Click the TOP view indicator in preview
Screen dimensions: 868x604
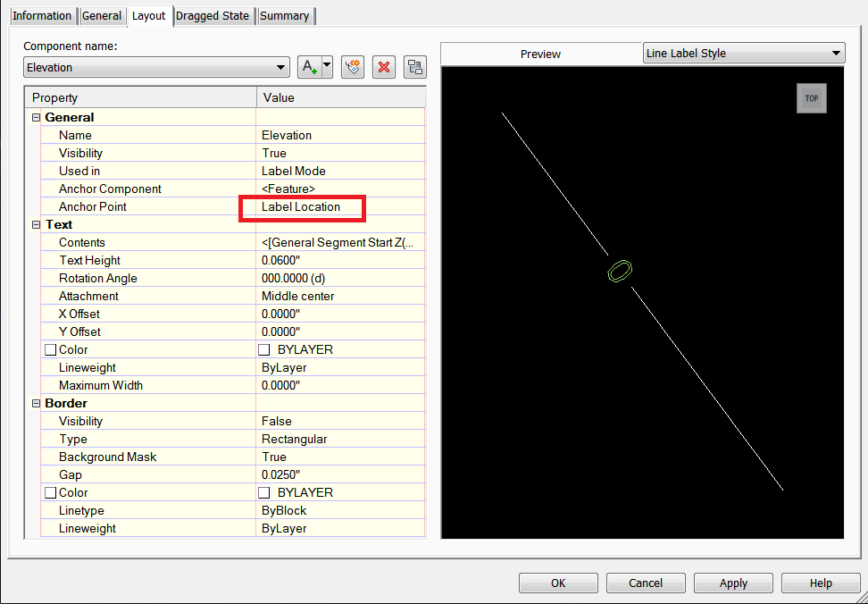[811, 98]
